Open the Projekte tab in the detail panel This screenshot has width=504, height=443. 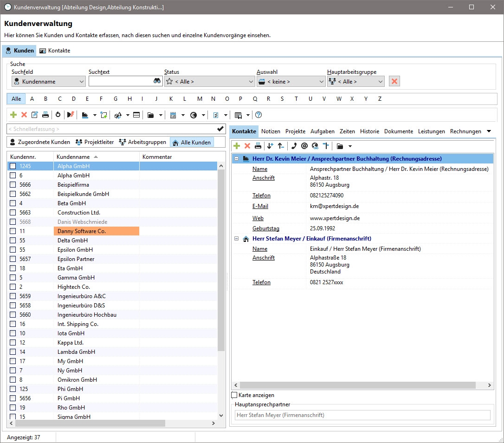pyautogui.click(x=295, y=131)
